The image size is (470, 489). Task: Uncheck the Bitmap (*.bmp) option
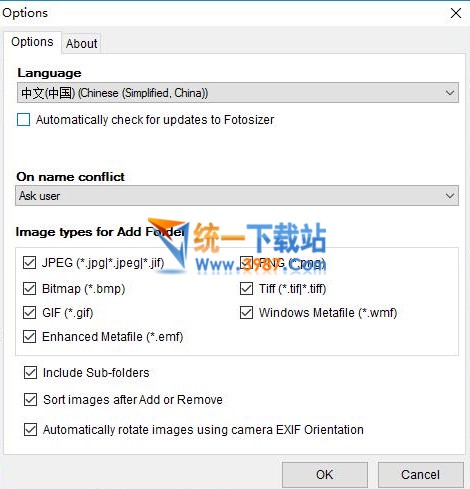coord(29,288)
